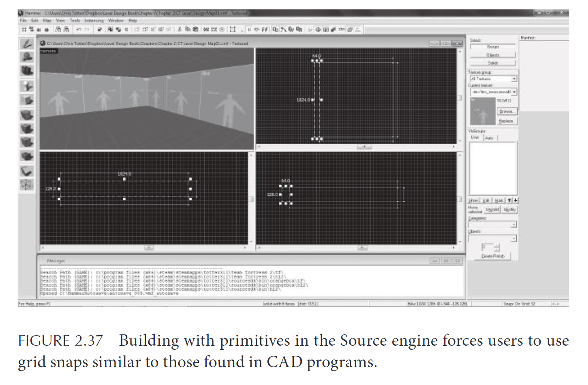Pick the Entity tool
This screenshot has width=588, height=385.
27,86
